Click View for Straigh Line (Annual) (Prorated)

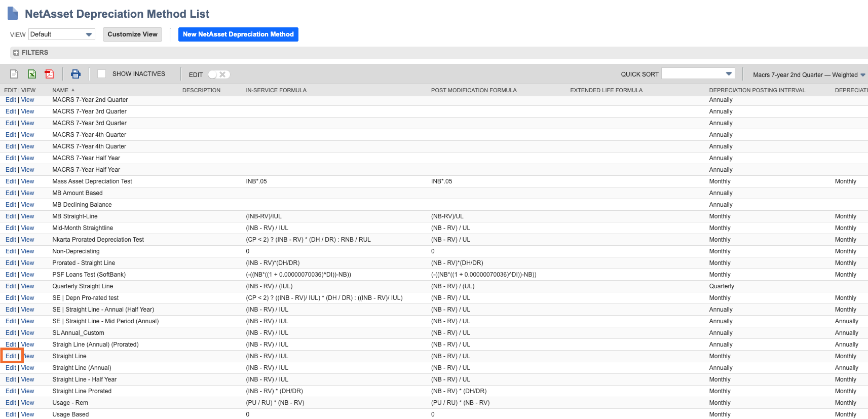(x=28, y=345)
